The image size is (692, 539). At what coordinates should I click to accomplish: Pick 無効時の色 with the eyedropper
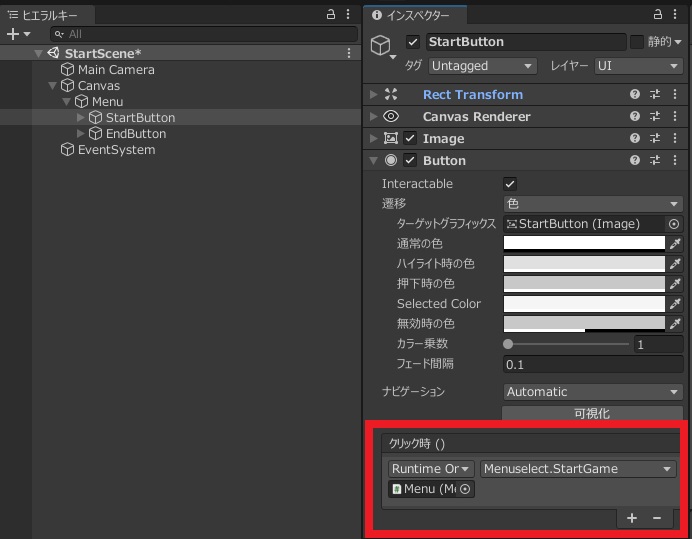pyautogui.click(x=675, y=324)
